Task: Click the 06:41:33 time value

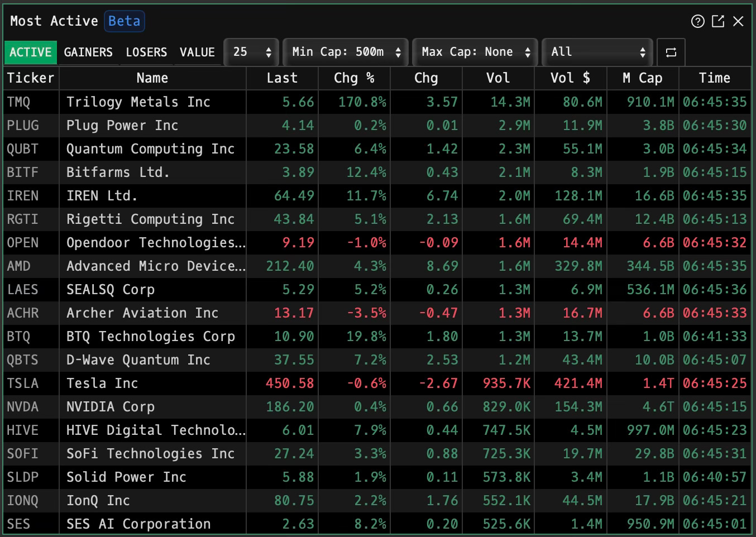Action: tap(715, 337)
